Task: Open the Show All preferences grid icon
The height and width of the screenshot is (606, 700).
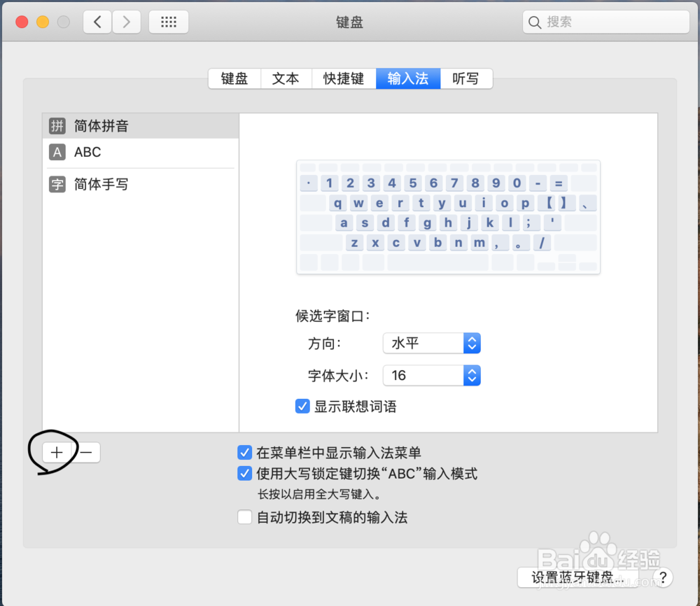Action: (168, 22)
